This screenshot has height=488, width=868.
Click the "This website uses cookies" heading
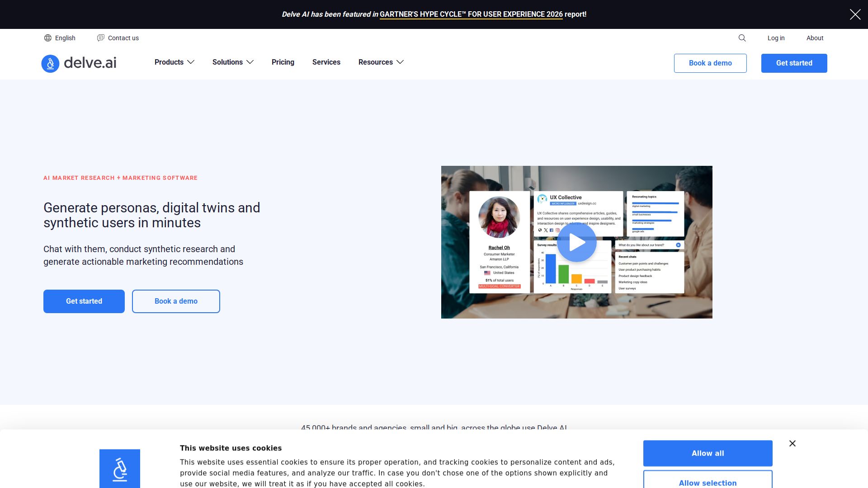click(231, 448)
